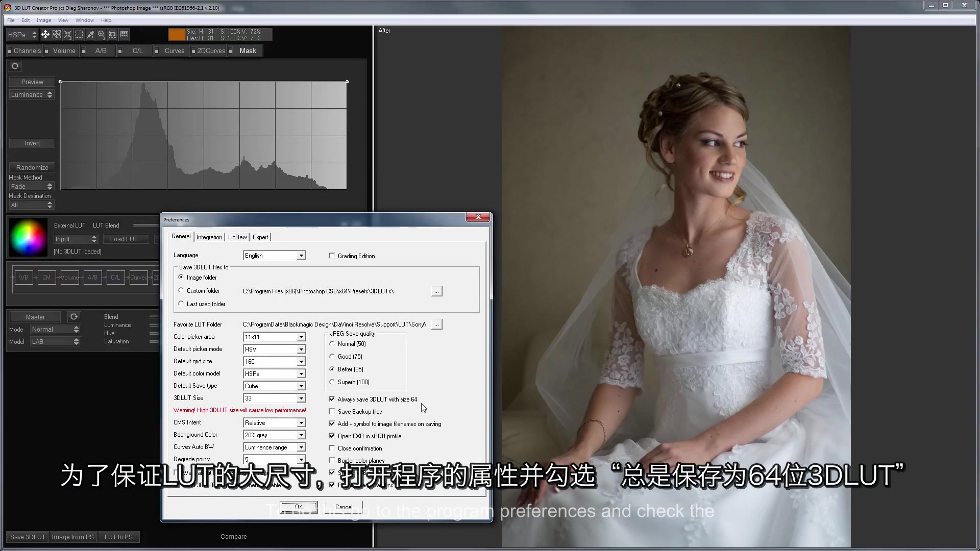Select the Custom folder radio button
The height and width of the screenshot is (551, 980).
[x=181, y=291]
